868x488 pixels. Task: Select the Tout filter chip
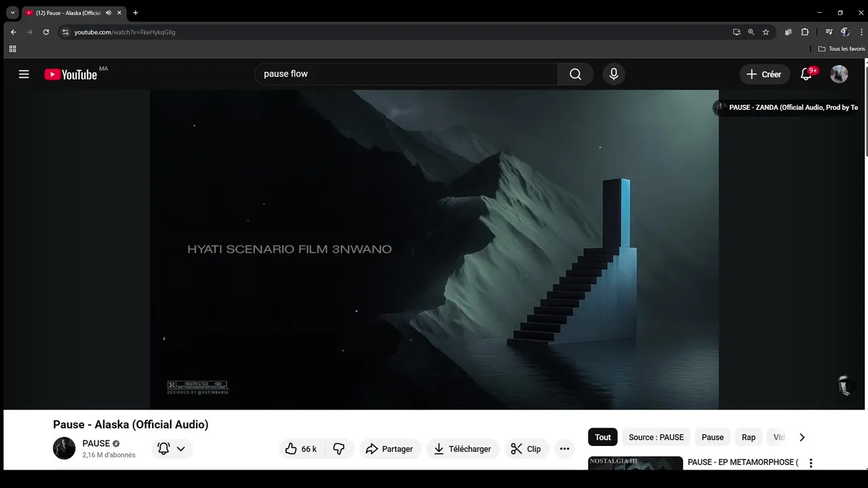coord(603,437)
